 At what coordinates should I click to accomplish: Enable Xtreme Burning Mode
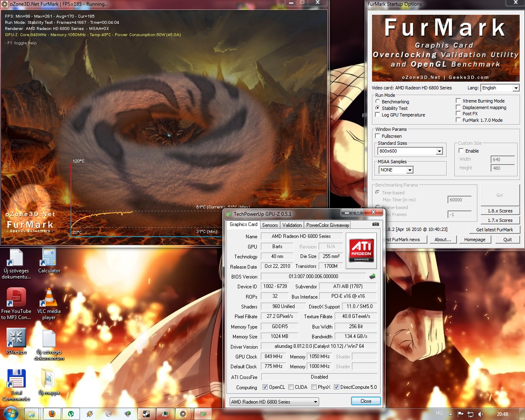[458, 100]
